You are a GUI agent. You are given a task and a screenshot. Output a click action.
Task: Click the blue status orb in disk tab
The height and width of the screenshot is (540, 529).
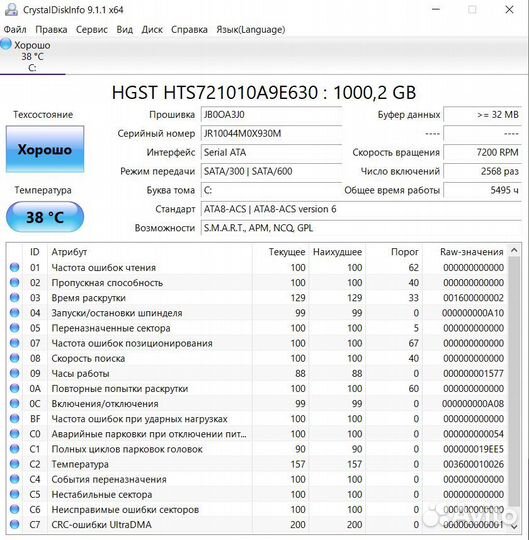point(6,44)
